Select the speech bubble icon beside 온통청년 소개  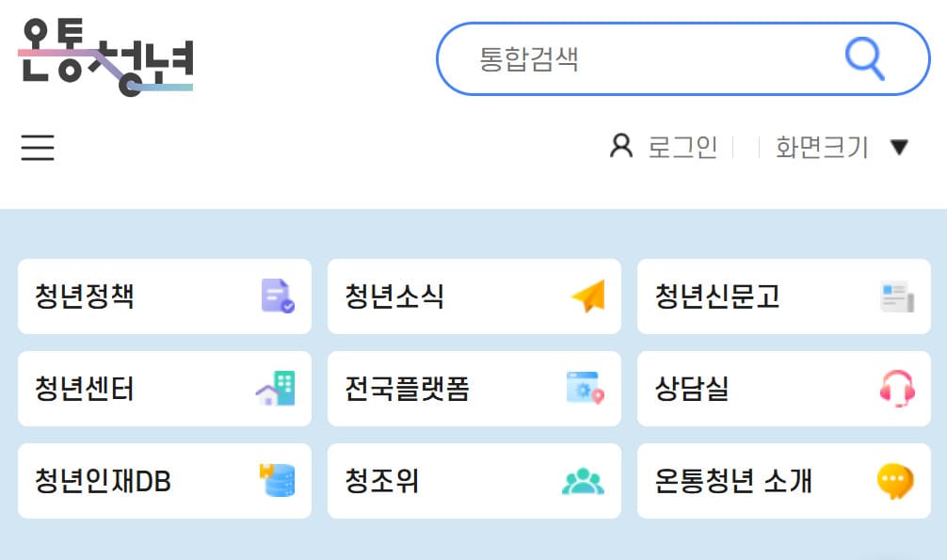click(897, 480)
